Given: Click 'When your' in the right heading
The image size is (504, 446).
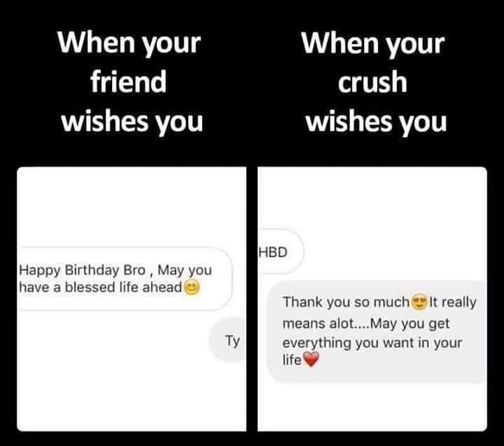Looking at the screenshot, I should [x=373, y=43].
